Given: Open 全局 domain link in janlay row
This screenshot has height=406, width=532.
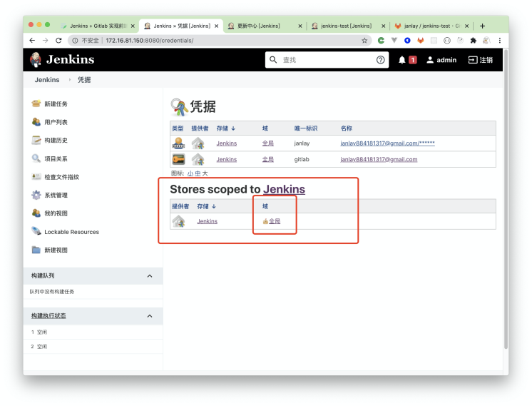Looking at the screenshot, I should tap(267, 143).
